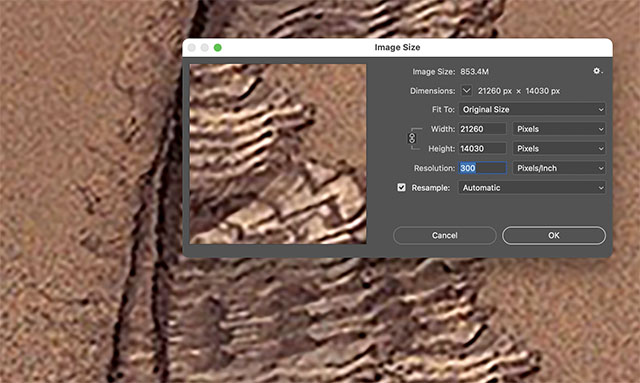Uncheck the Resample checkbox

click(402, 187)
